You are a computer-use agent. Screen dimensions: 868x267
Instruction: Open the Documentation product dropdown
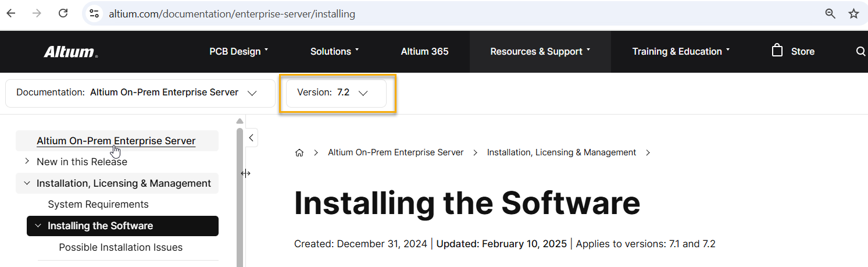point(140,92)
